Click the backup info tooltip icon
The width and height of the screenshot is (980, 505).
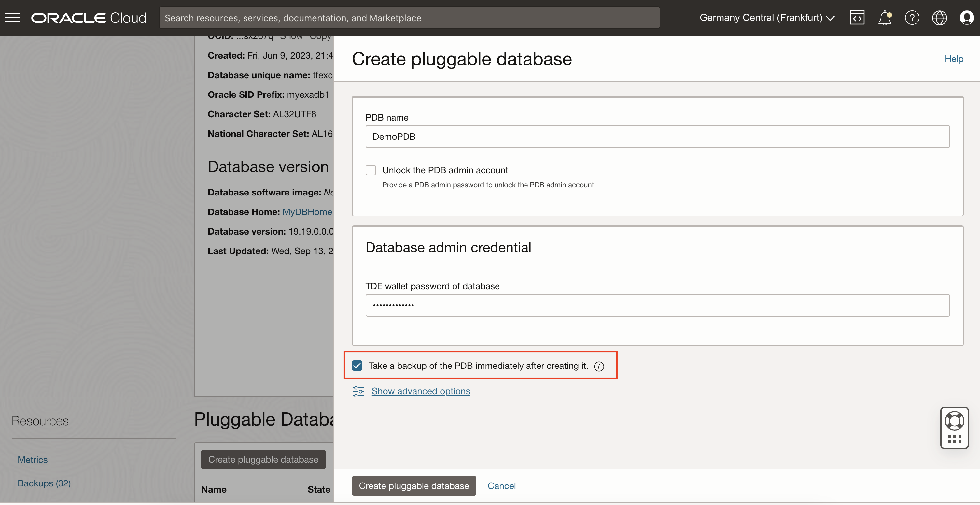[x=599, y=366]
